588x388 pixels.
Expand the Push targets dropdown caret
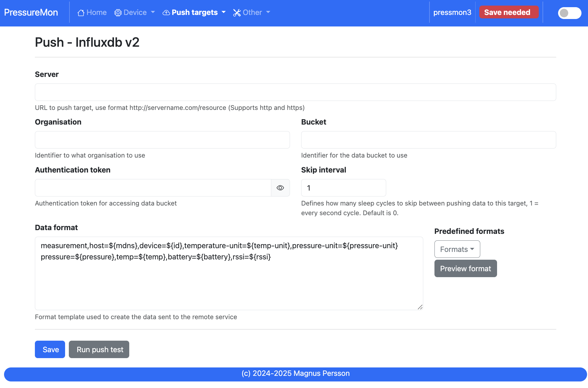224,12
